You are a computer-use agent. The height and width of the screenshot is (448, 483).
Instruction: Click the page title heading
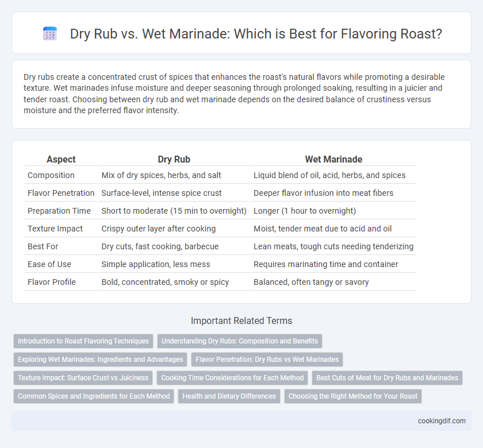click(x=256, y=33)
